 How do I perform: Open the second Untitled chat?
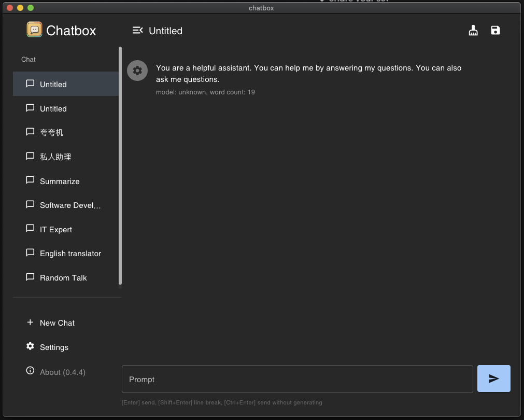pyautogui.click(x=66, y=108)
